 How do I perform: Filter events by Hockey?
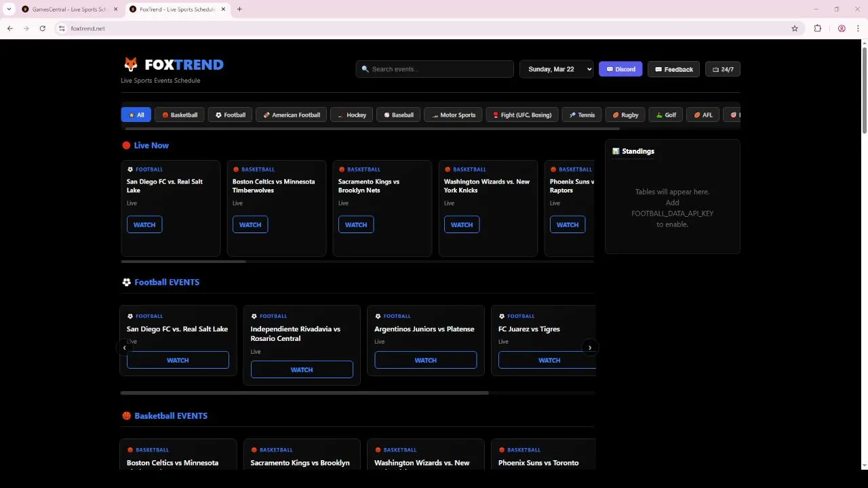(x=352, y=115)
